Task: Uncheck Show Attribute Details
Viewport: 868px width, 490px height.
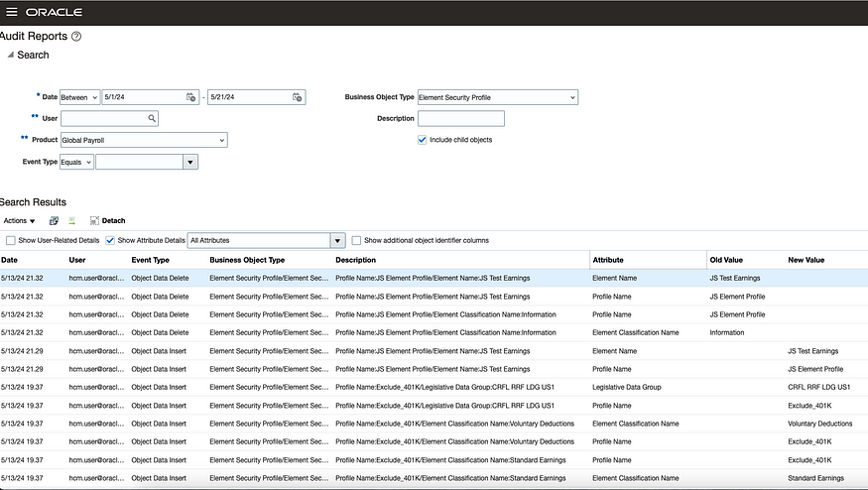Action: point(110,240)
